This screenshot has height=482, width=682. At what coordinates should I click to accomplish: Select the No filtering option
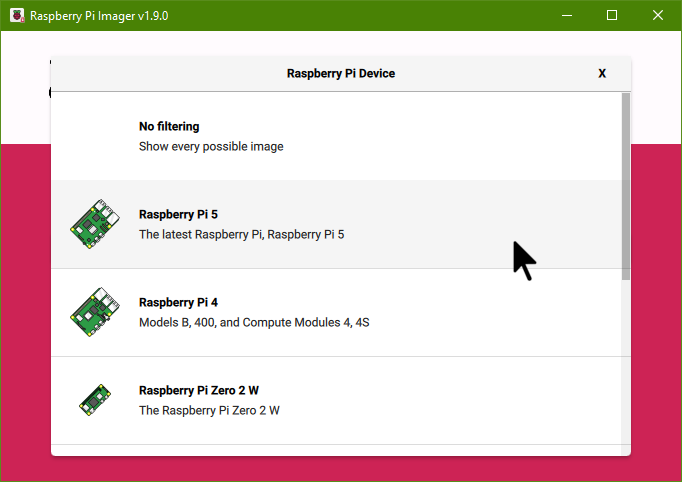[169, 127]
